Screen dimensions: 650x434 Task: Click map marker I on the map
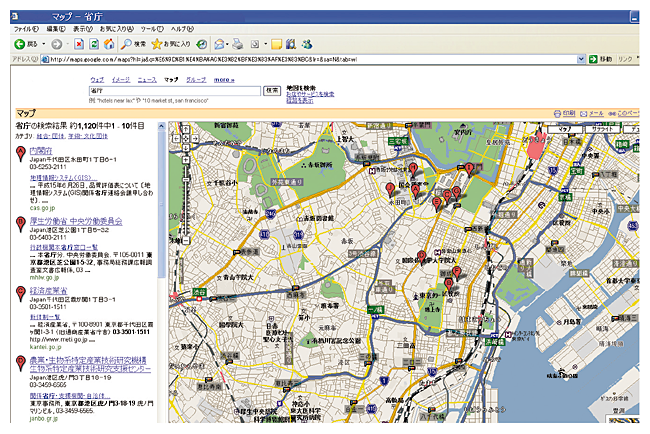click(469, 169)
